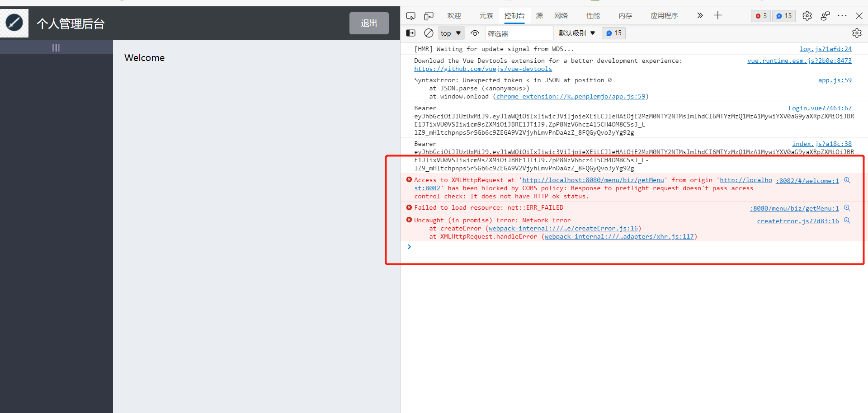Open DevTools settings gear in tab bar
This screenshot has height=413, width=868.
807,16
